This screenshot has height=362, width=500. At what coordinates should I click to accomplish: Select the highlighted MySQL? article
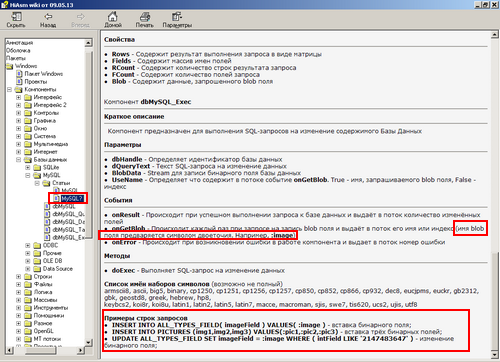pyautogui.click(x=72, y=199)
